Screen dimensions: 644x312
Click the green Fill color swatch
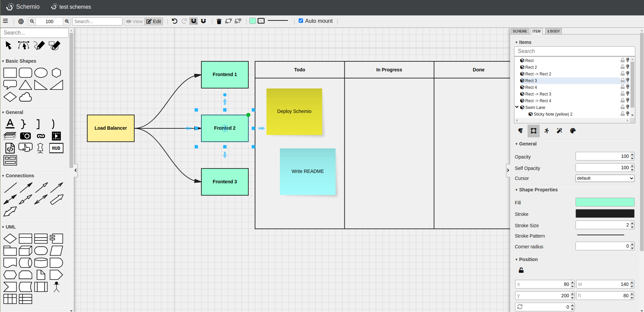pos(605,202)
